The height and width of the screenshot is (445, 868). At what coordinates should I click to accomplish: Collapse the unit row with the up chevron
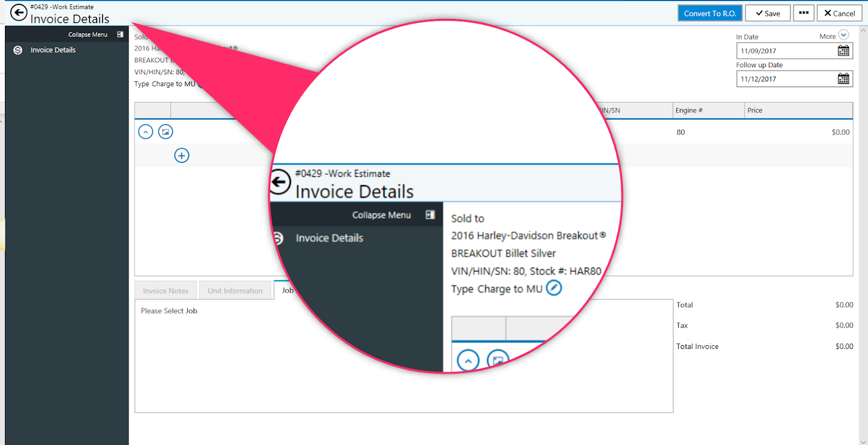pos(146,131)
